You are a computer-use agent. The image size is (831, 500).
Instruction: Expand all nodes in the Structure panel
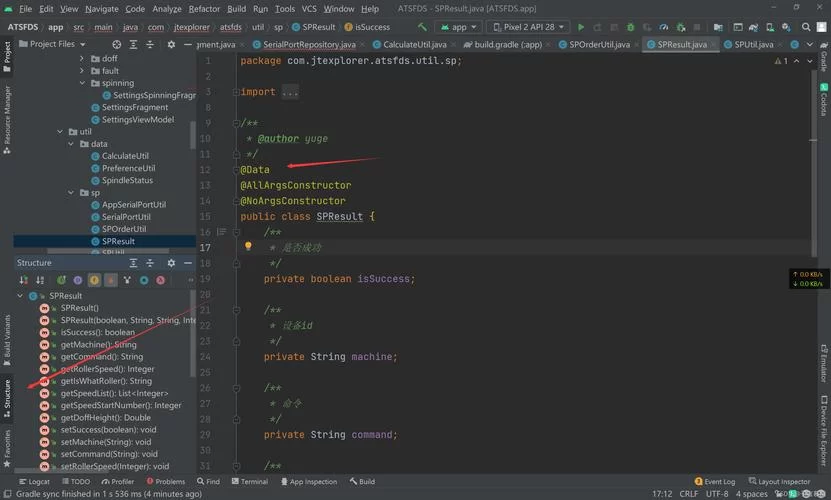tap(134, 263)
